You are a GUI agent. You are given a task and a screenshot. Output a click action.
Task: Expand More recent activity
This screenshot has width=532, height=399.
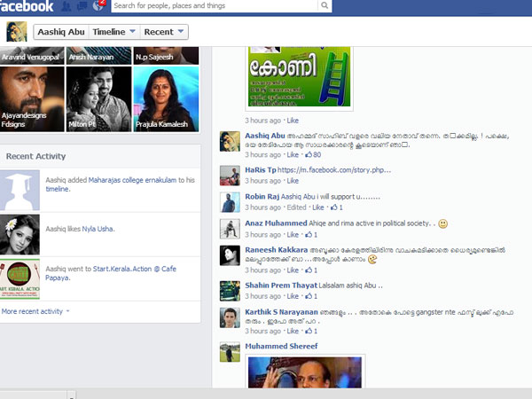pyautogui.click(x=35, y=311)
